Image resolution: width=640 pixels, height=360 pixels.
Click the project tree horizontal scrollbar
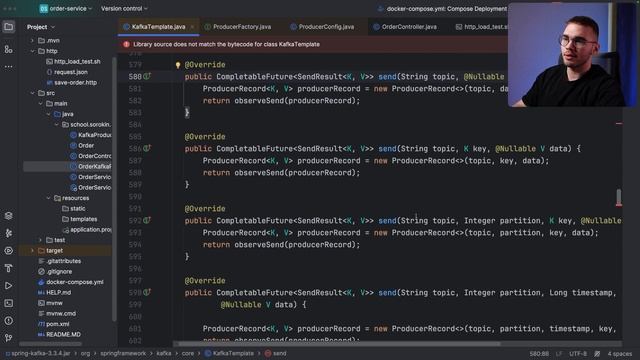[x=51, y=344]
